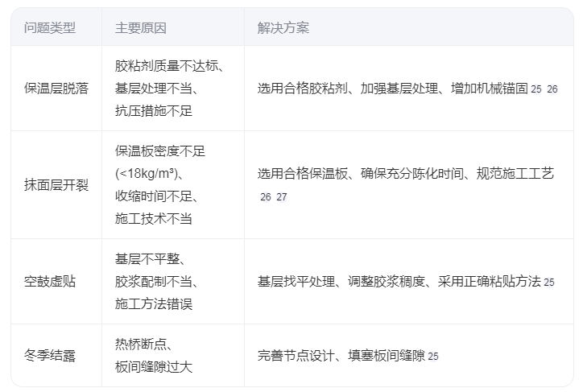Select the 空鼓虚贴 problem type cell

[x=50, y=282]
